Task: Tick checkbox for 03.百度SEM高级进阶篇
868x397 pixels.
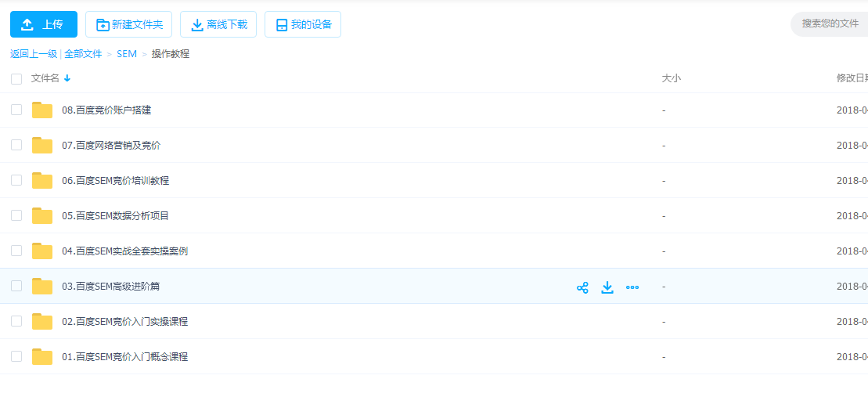Action: coord(16,286)
